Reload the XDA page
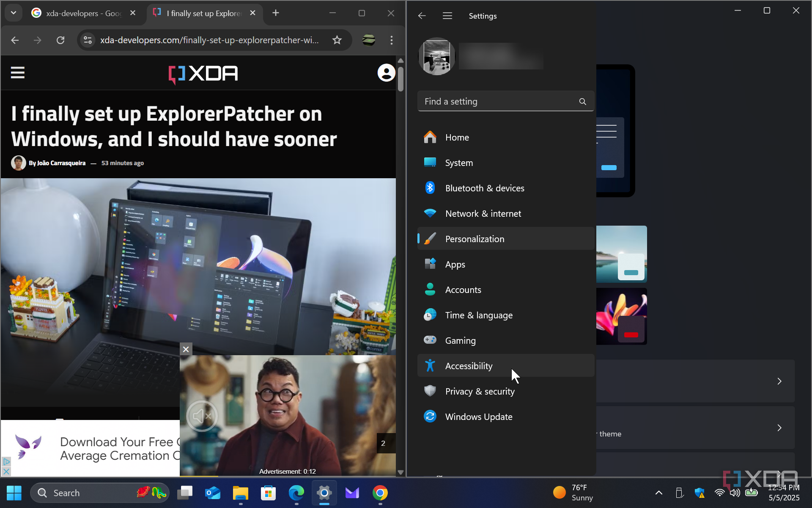The image size is (812, 508). point(60,40)
